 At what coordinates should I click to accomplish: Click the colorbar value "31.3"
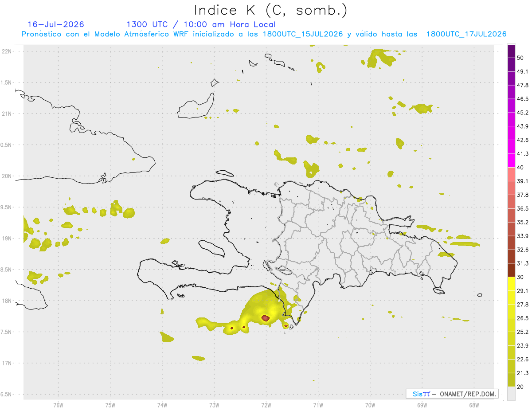(523, 263)
